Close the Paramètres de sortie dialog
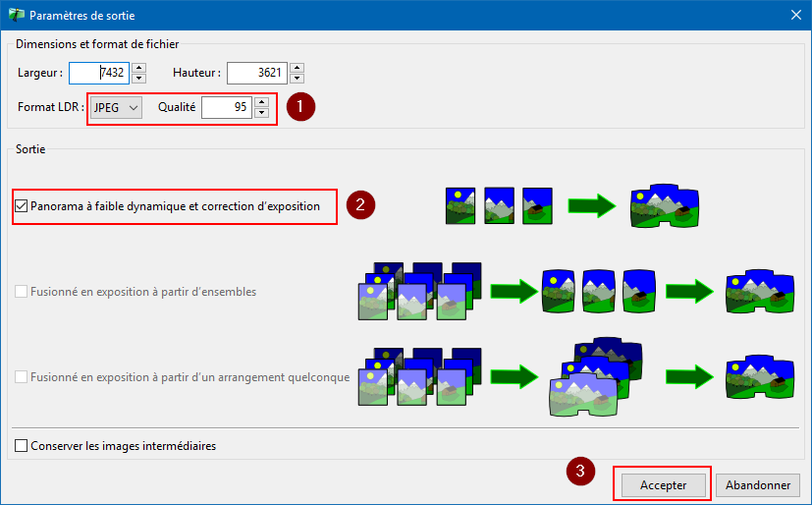This screenshot has height=505, width=812. click(x=796, y=15)
